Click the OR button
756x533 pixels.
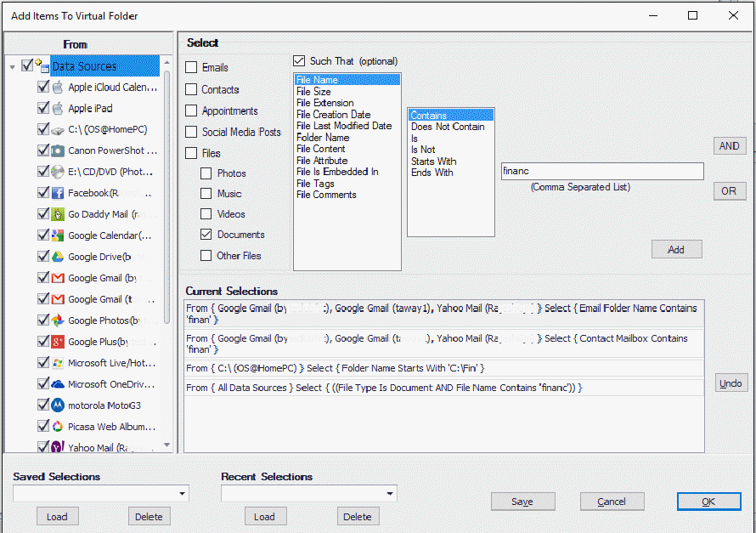(730, 191)
